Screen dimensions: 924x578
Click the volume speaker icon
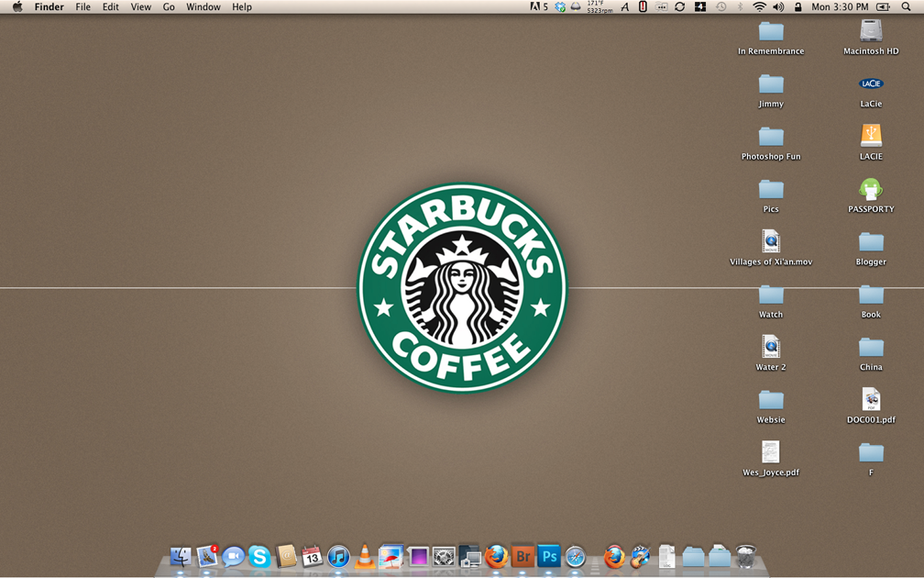tap(778, 7)
